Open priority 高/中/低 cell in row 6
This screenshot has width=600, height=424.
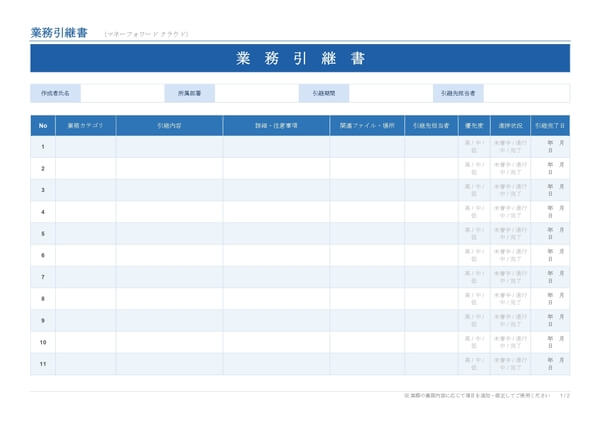(x=475, y=255)
